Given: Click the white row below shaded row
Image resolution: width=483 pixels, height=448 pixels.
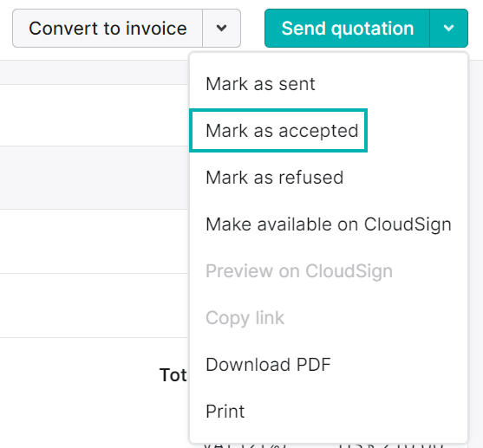Looking at the screenshot, I should coord(94,242).
